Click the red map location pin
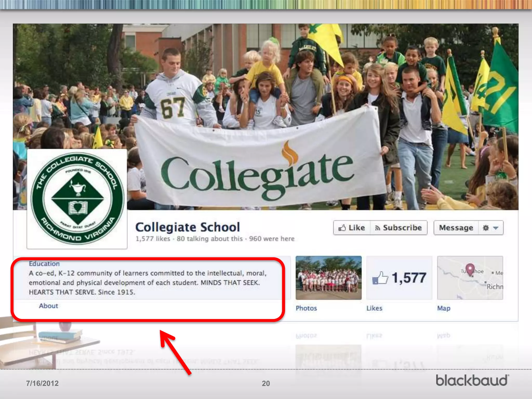 coord(470,269)
